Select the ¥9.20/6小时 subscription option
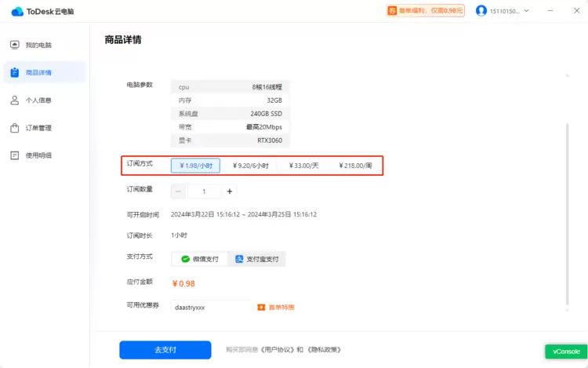588x368 pixels. click(251, 166)
